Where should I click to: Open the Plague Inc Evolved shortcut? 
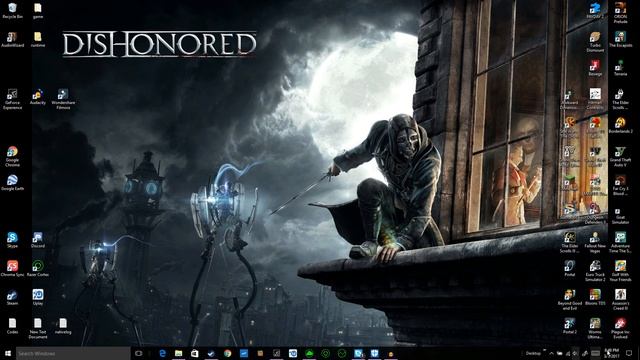point(620,329)
